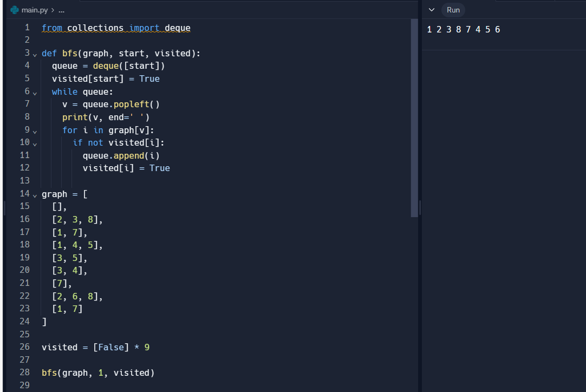Click the Python file icon beside main.py
The height and width of the screenshot is (392, 586).
click(x=15, y=10)
